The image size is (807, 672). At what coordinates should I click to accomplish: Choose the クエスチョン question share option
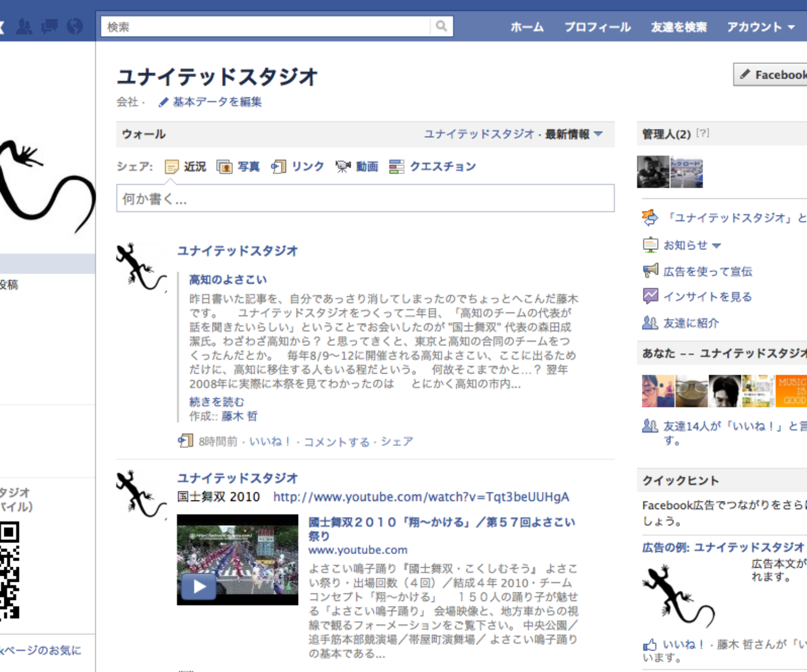433,167
